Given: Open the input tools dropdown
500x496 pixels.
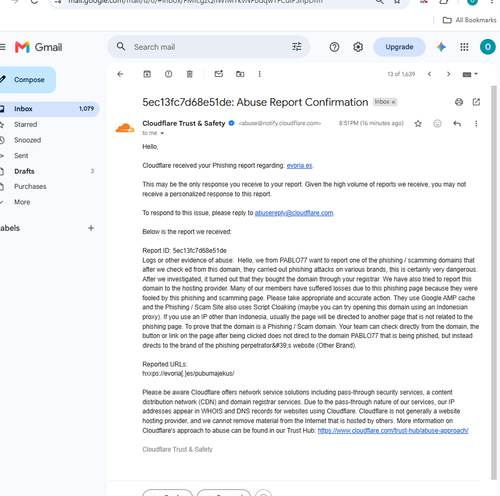Looking at the screenshot, I should (x=470, y=74).
